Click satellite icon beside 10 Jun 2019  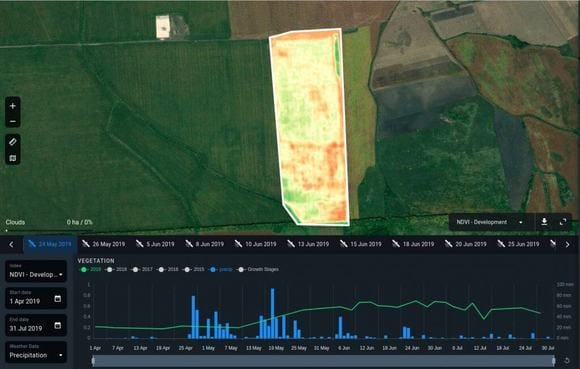point(238,244)
